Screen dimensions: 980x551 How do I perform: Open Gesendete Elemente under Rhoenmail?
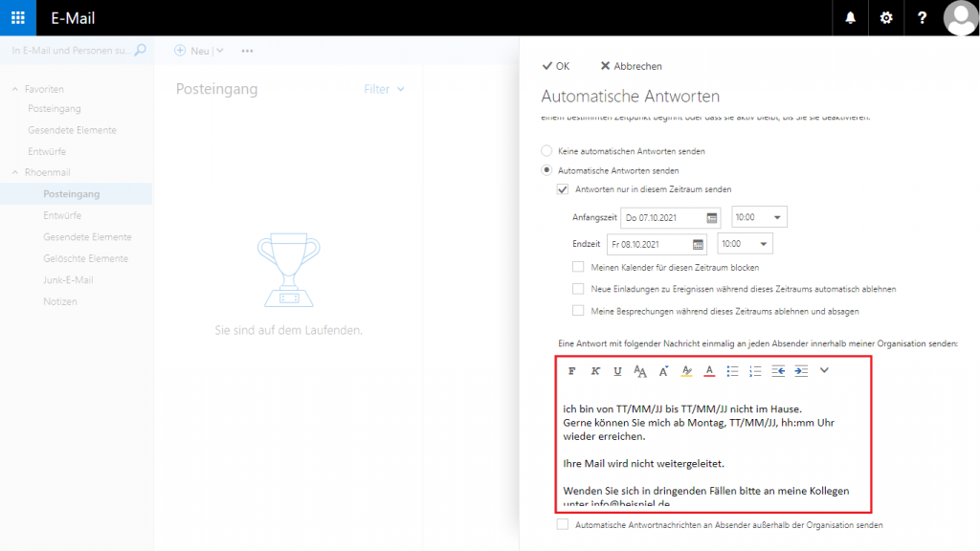pyautogui.click(x=87, y=237)
